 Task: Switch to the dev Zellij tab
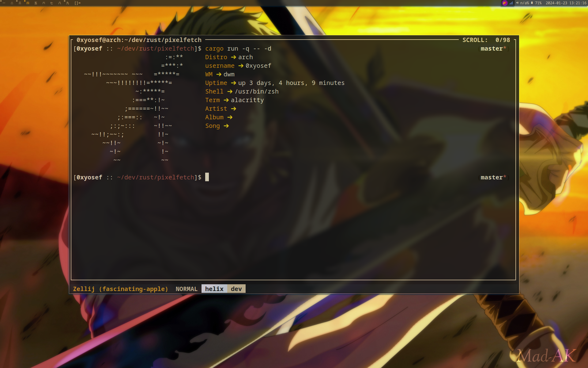pyautogui.click(x=236, y=289)
